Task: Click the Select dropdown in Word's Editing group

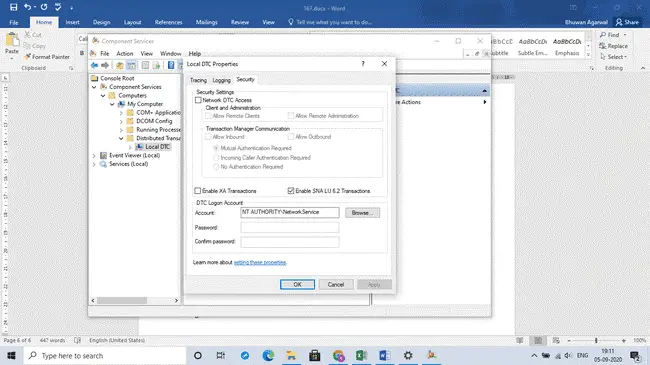Action: tap(614, 57)
